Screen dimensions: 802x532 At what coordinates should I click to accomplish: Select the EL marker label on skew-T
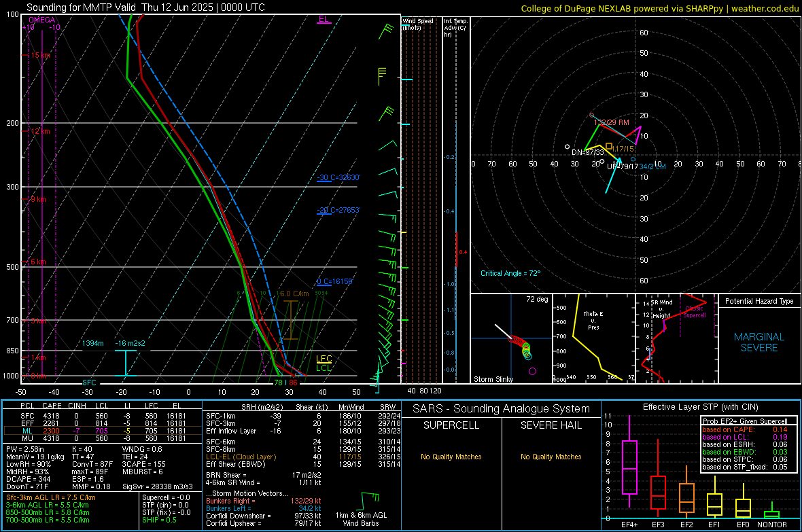[324, 20]
